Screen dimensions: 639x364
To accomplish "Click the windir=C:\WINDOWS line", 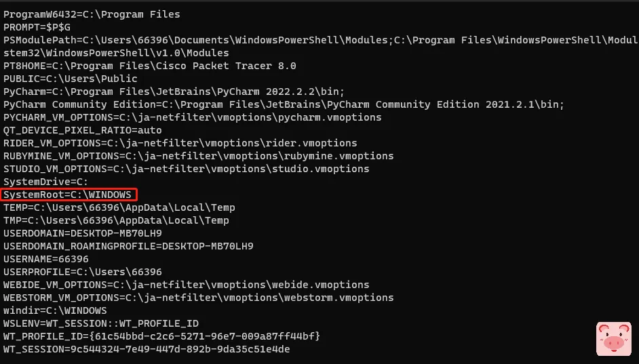I will (55, 310).
